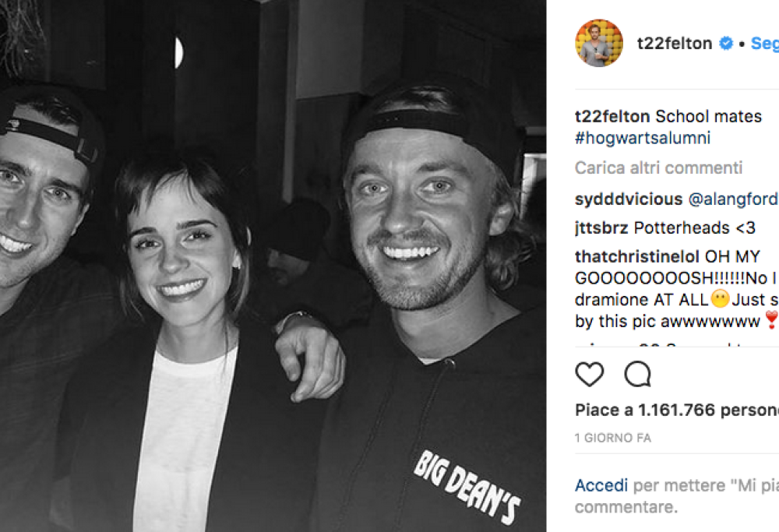The height and width of the screenshot is (532, 779).
Task: Click the red heart emoji in comment
Action: [x=771, y=320]
